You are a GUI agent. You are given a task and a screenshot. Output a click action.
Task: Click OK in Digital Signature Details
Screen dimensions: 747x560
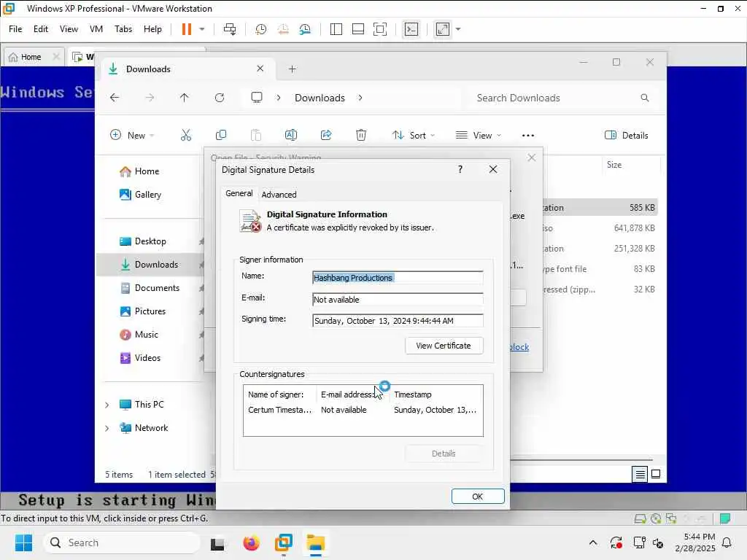pos(478,497)
